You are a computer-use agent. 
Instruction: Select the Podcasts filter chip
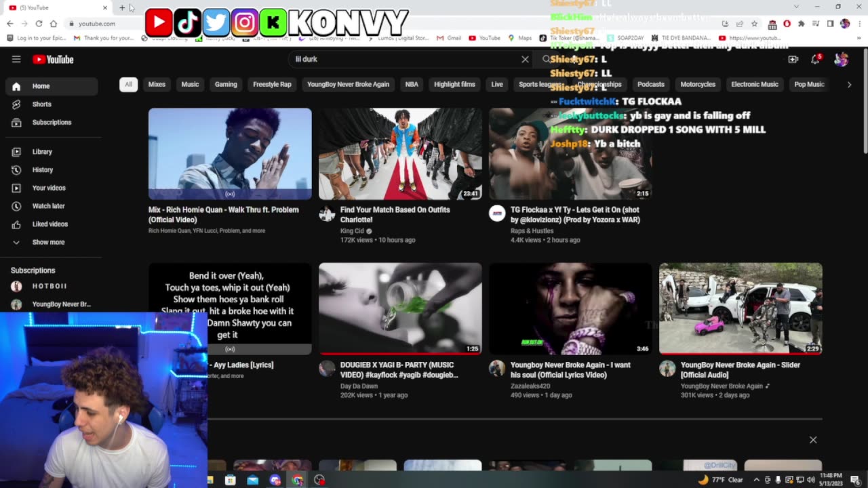[x=651, y=84]
